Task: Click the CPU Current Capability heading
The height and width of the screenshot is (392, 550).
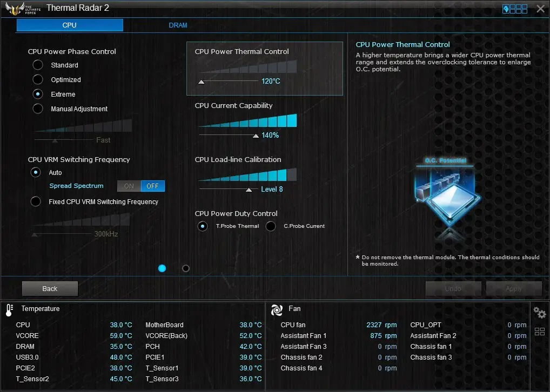Action: coord(233,105)
